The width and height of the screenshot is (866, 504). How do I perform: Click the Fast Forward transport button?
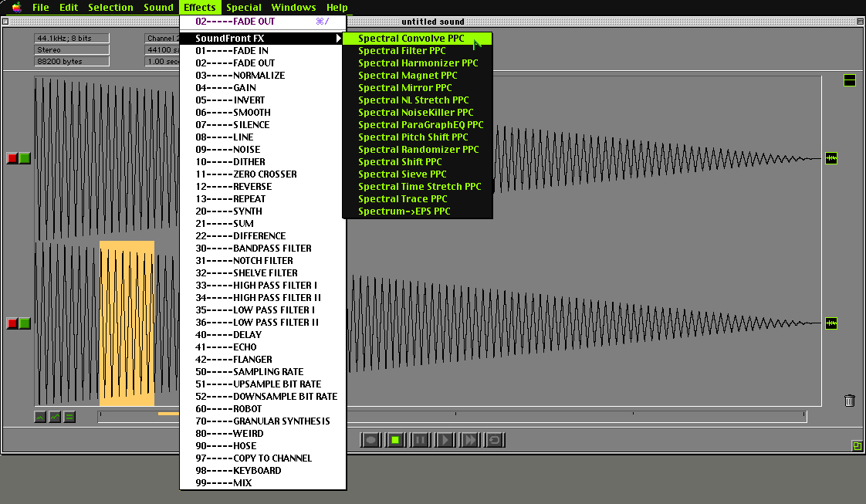coord(469,440)
